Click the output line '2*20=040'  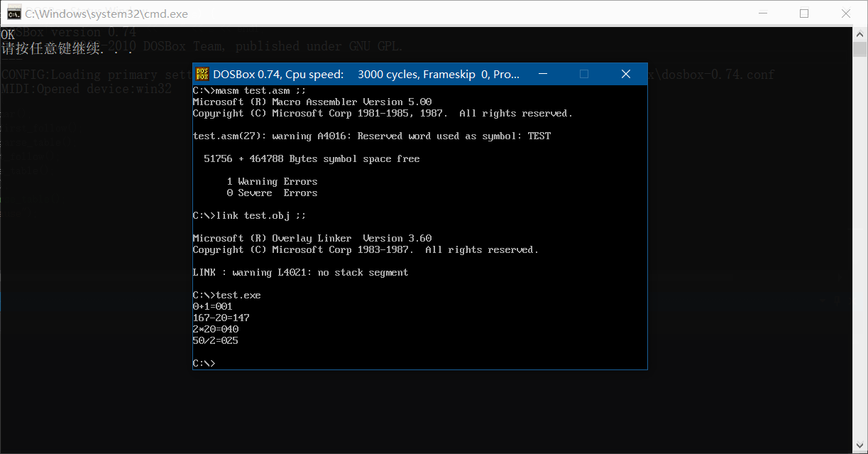click(x=216, y=329)
